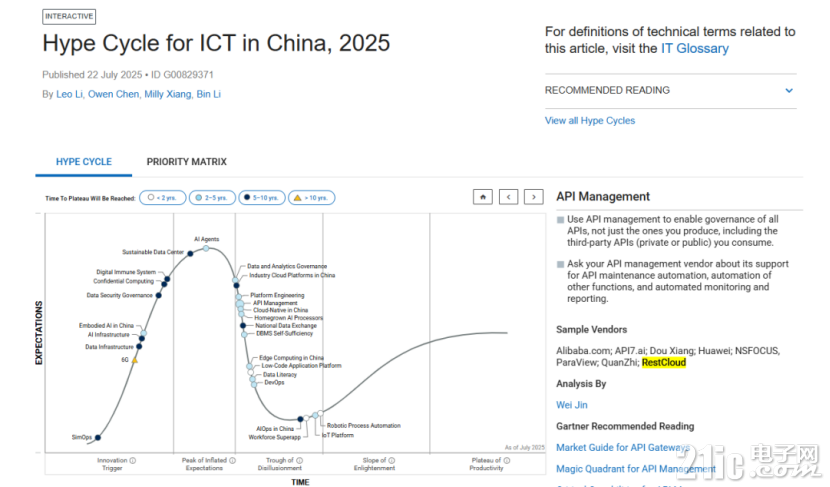Select the Confidential Computing marker

(x=164, y=284)
